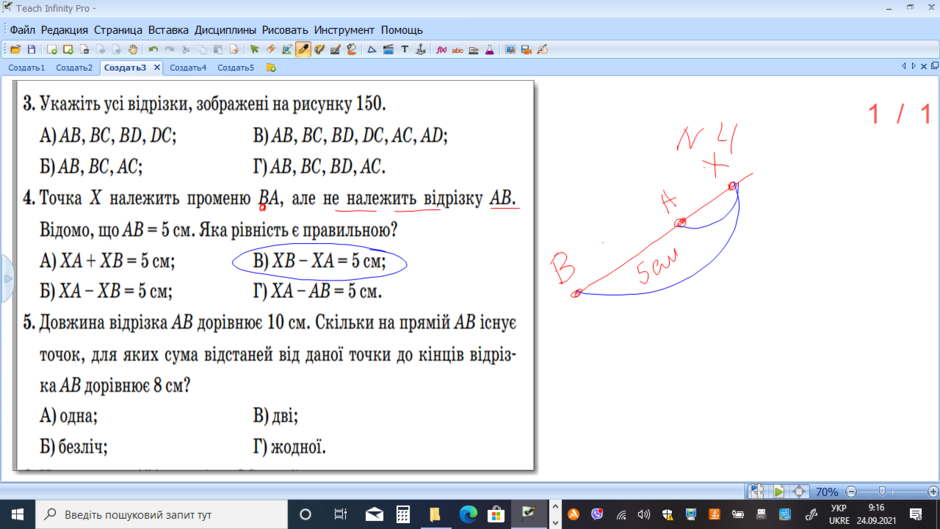Select the hand pan tool

pyautogui.click(x=133, y=50)
